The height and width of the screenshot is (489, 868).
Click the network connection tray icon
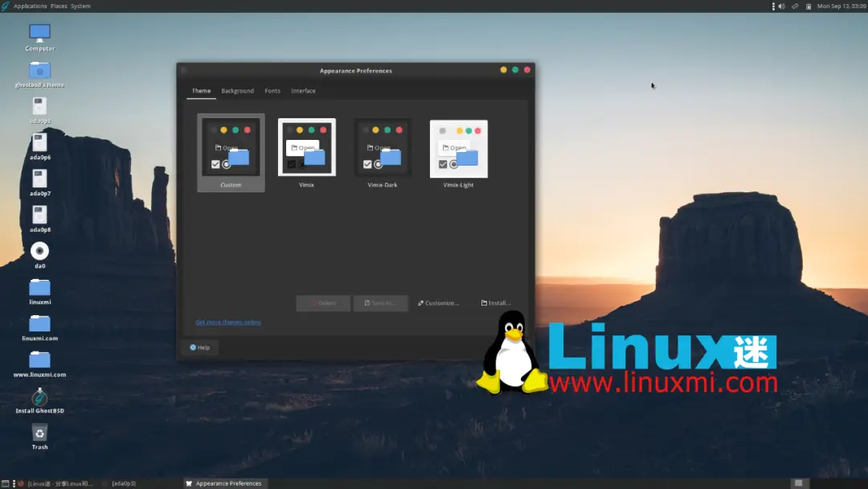click(795, 6)
